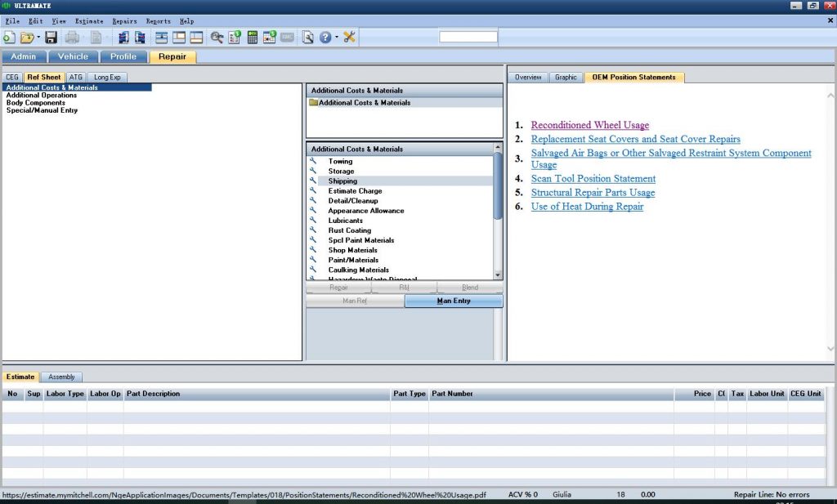Viewport: 837px width, 504px height.
Task: Open the blue Help question mark icon
Action: tap(325, 38)
